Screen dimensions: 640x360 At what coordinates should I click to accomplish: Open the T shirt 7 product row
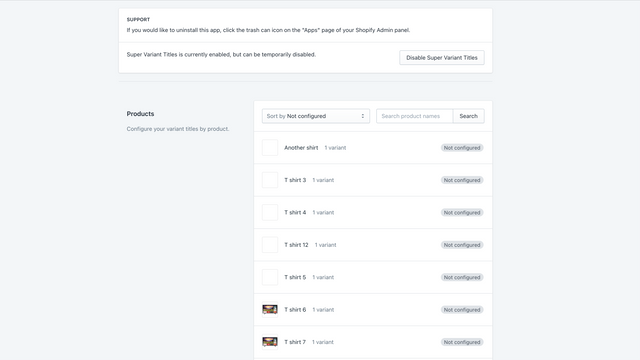[x=373, y=342]
